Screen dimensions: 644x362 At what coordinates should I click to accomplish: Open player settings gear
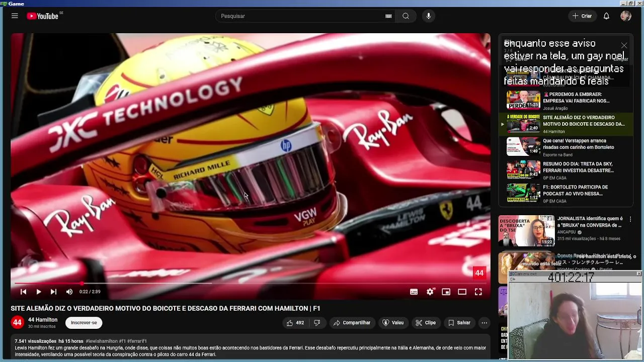pyautogui.click(x=430, y=292)
